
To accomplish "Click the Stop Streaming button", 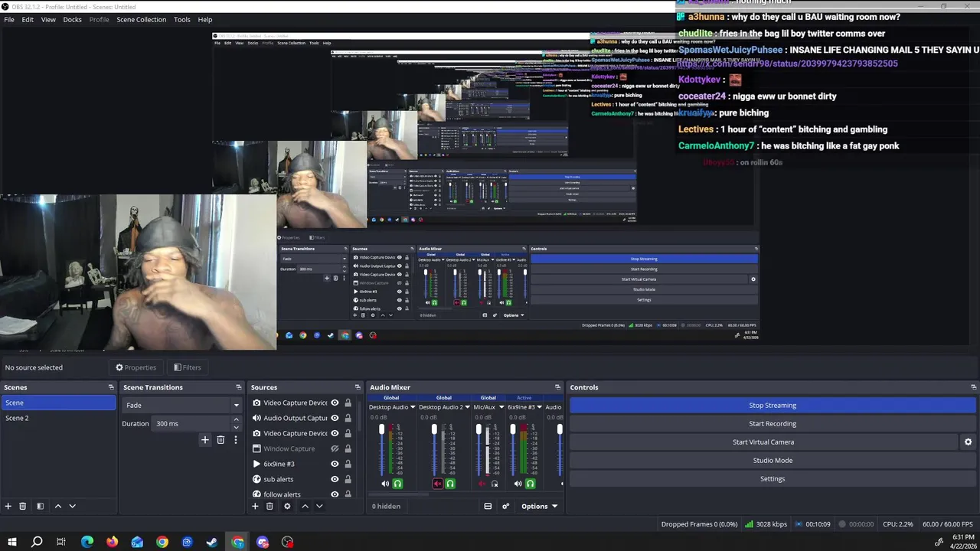I will point(773,405).
